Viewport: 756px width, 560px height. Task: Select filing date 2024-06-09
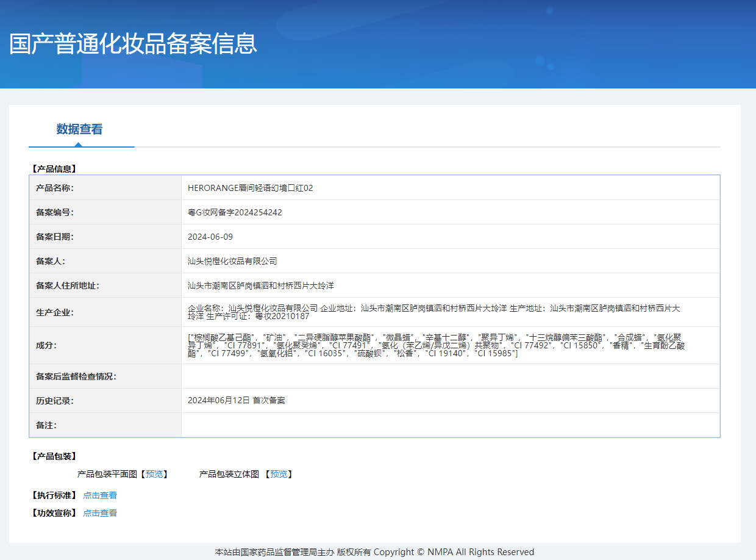coord(210,237)
